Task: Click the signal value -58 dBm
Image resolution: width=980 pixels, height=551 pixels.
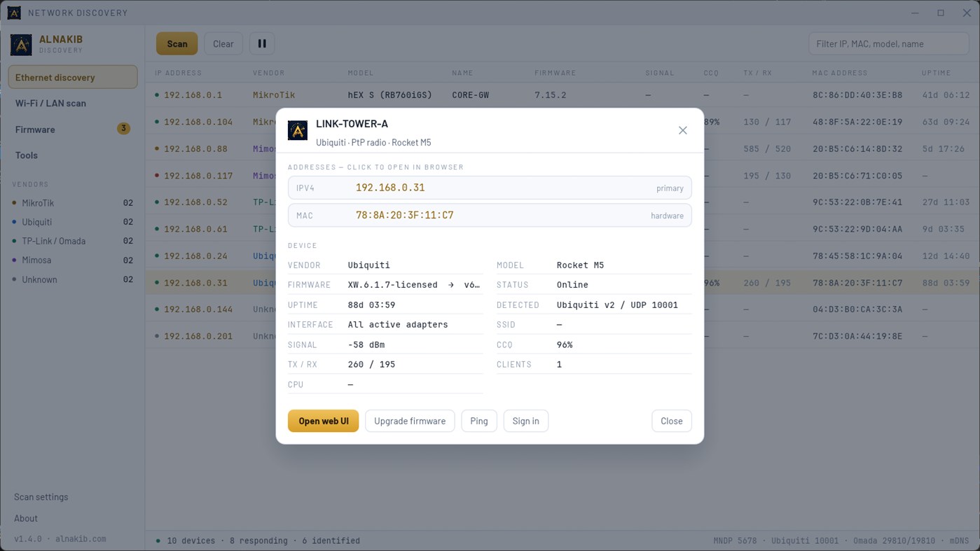Action: (x=366, y=344)
